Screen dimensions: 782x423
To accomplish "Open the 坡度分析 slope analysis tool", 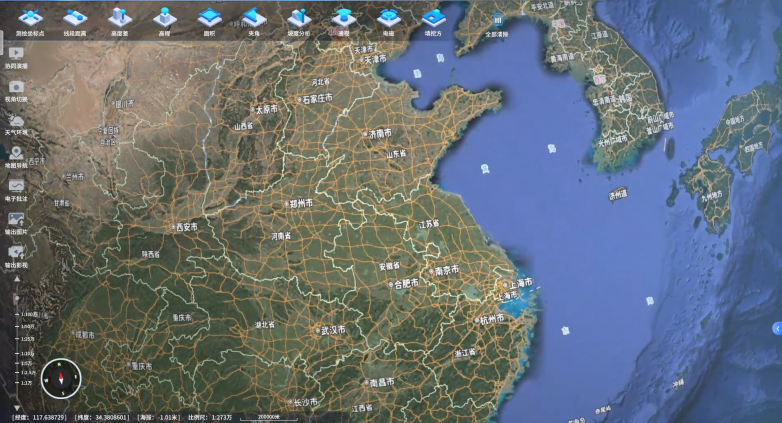I will 298,17.
